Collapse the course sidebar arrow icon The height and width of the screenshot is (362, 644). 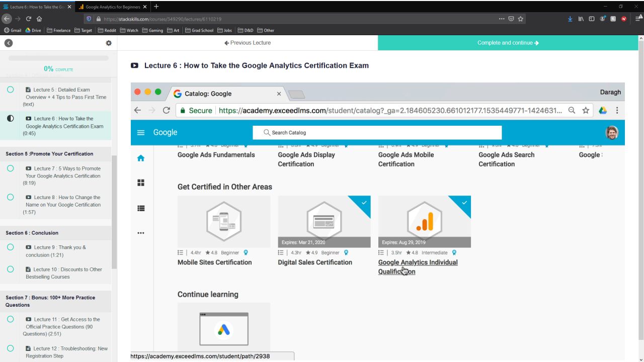[x=8, y=43]
